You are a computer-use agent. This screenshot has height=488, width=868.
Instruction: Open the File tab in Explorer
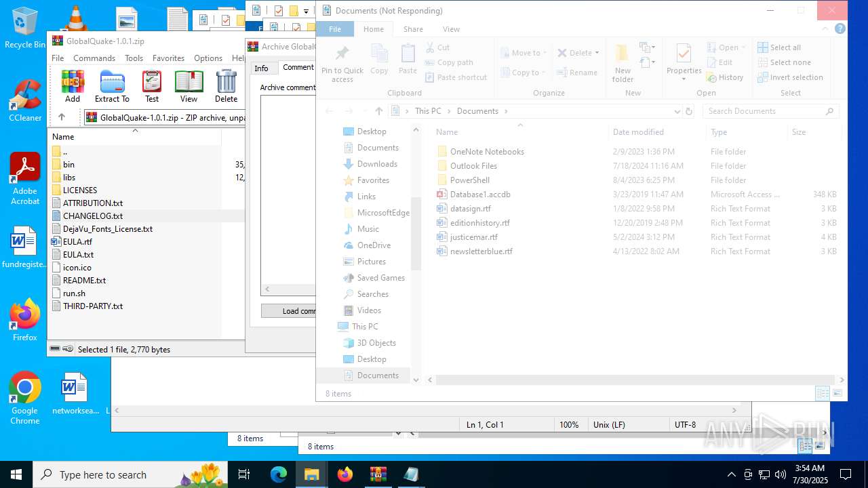click(335, 29)
